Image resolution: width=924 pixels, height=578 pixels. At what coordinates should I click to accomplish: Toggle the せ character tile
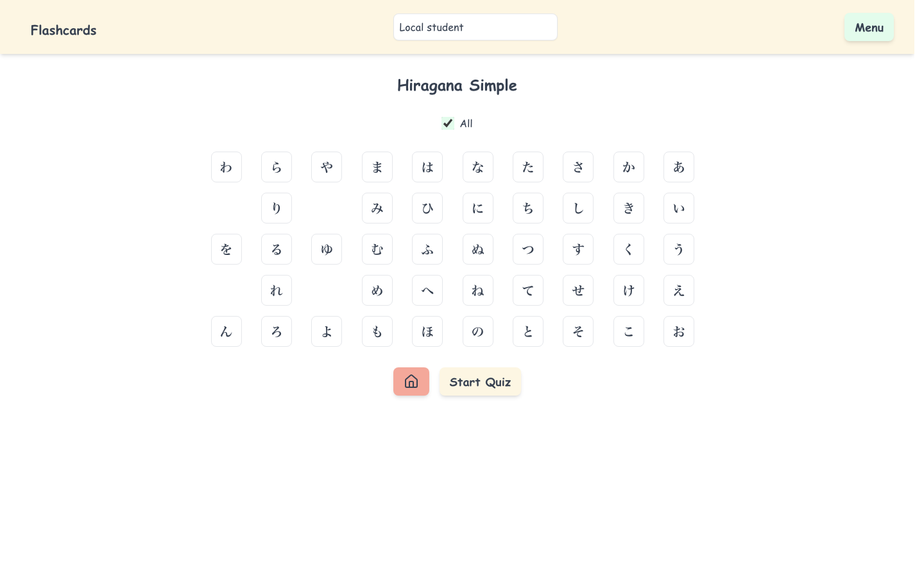coord(578,290)
